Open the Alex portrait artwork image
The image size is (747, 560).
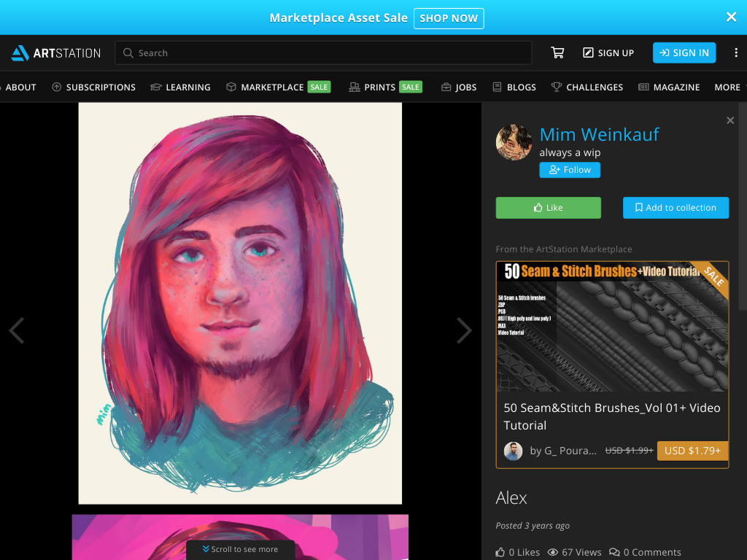click(x=240, y=303)
